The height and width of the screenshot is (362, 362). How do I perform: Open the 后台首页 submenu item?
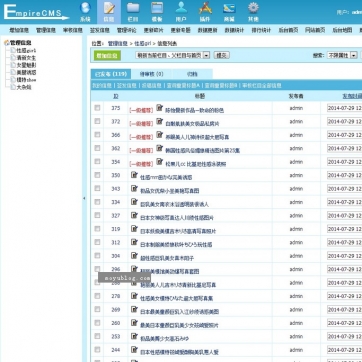coord(288,30)
